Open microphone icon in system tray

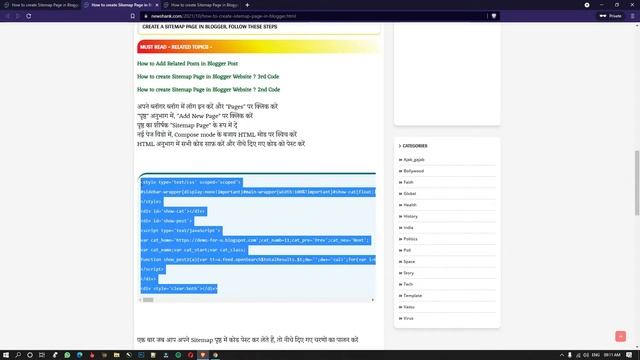[570, 355]
